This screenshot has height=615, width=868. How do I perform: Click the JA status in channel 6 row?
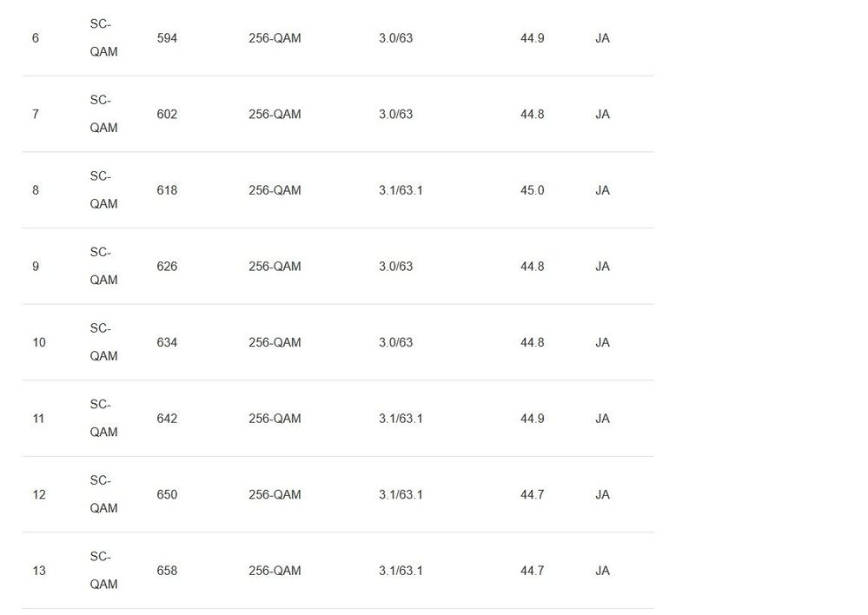602,38
